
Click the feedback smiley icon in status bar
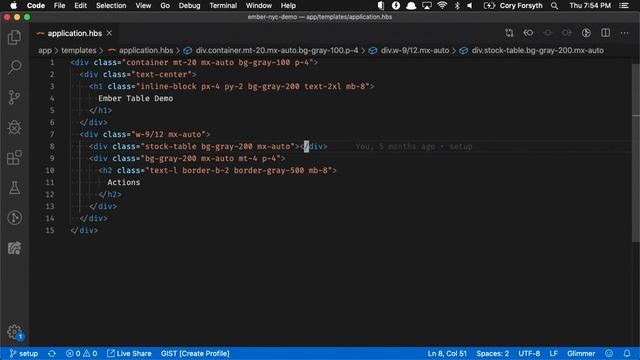click(x=609, y=353)
